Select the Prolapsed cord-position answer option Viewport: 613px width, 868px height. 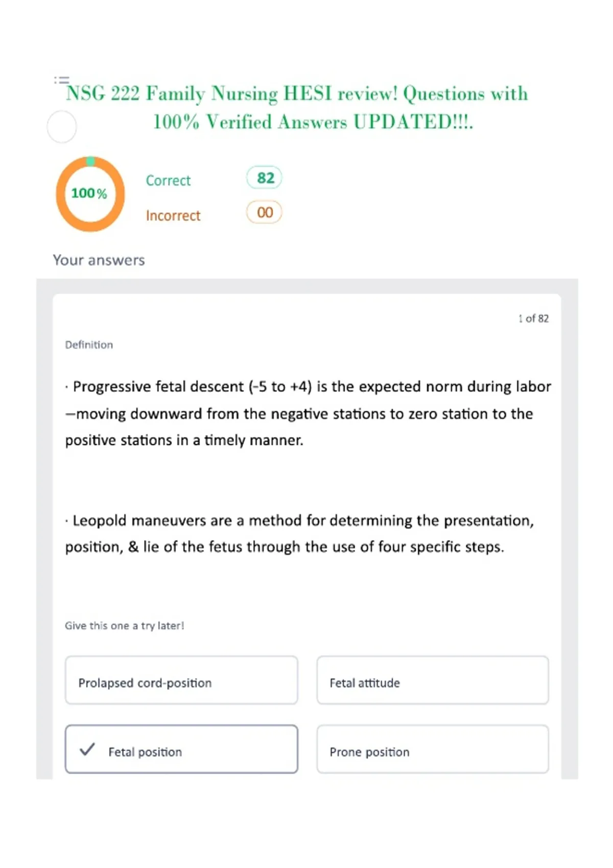click(x=181, y=680)
